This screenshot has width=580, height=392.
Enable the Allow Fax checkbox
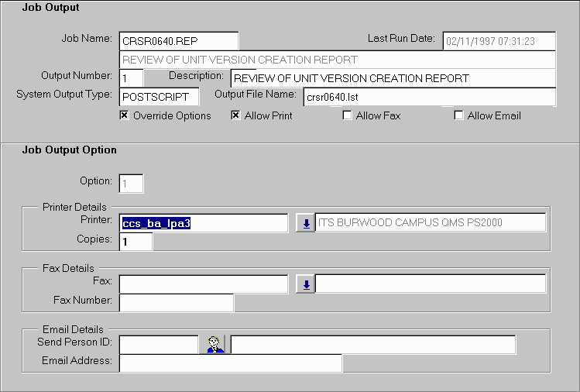[x=347, y=115]
